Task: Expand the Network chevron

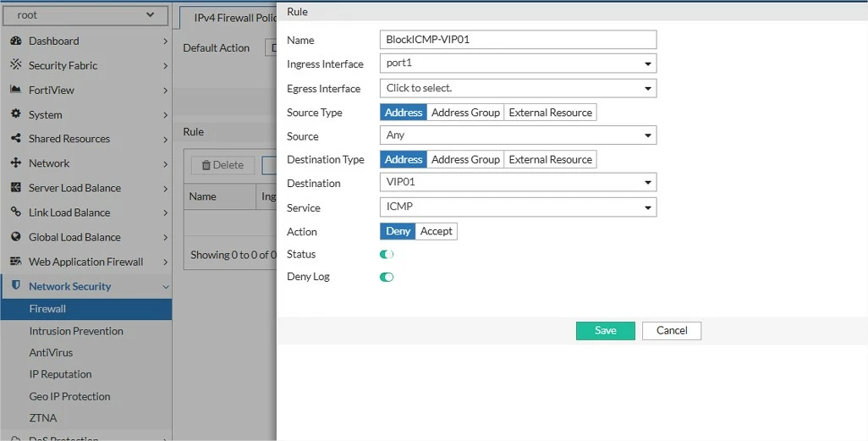Action: (165, 164)
